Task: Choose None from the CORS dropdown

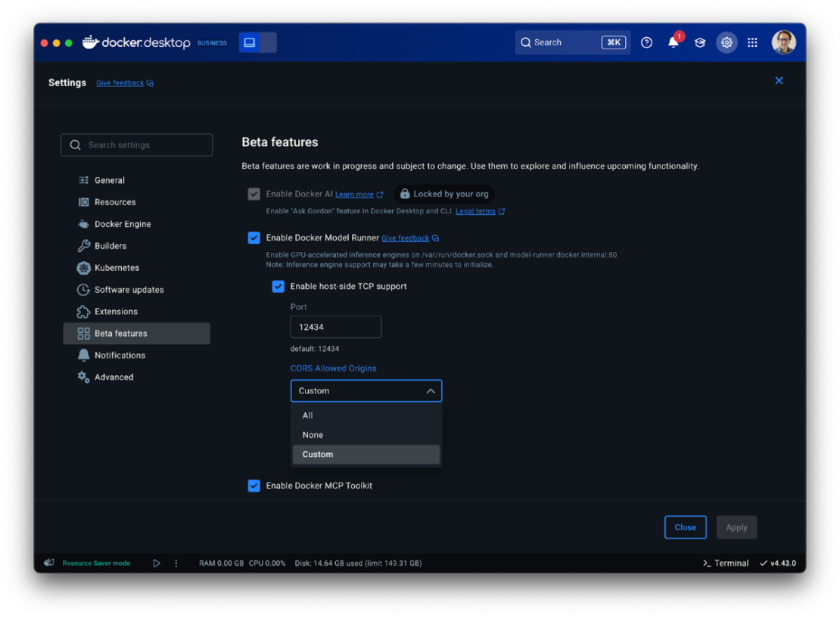Action: point(313,435)
